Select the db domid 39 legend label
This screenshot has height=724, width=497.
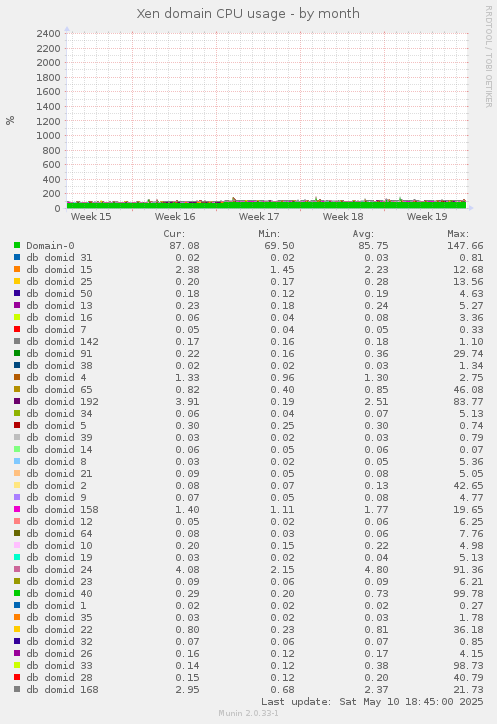pos(59,438)
